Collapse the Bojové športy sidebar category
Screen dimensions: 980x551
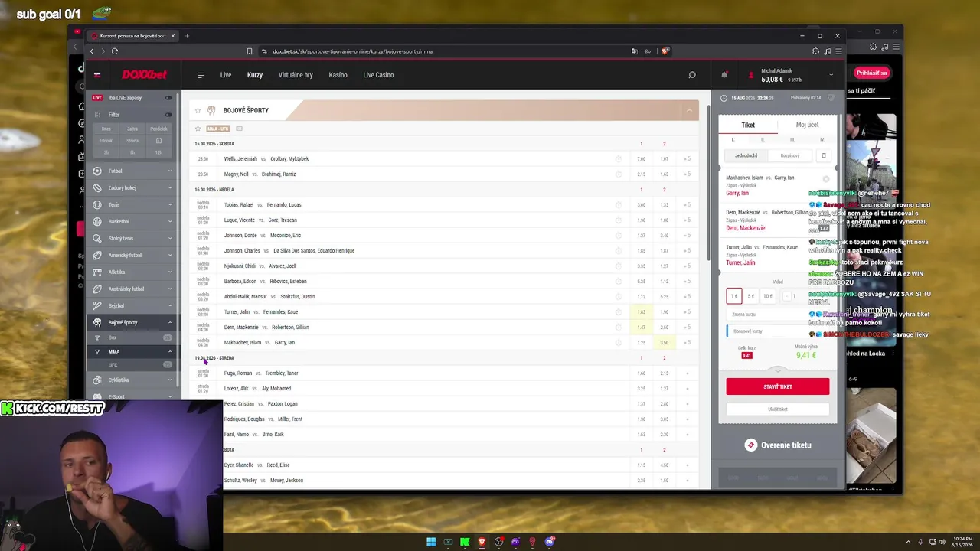[x=170, y=323]
